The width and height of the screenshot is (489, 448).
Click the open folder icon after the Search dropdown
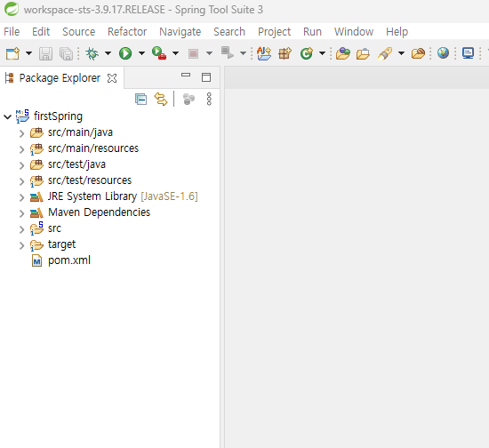point(418,53)
